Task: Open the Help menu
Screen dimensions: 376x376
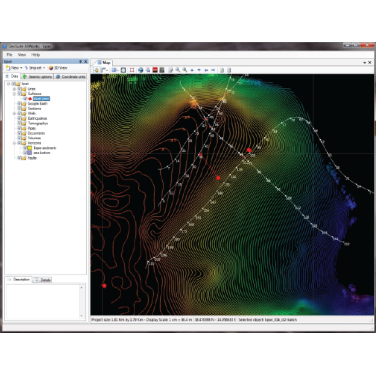Action: coord(35,55)
